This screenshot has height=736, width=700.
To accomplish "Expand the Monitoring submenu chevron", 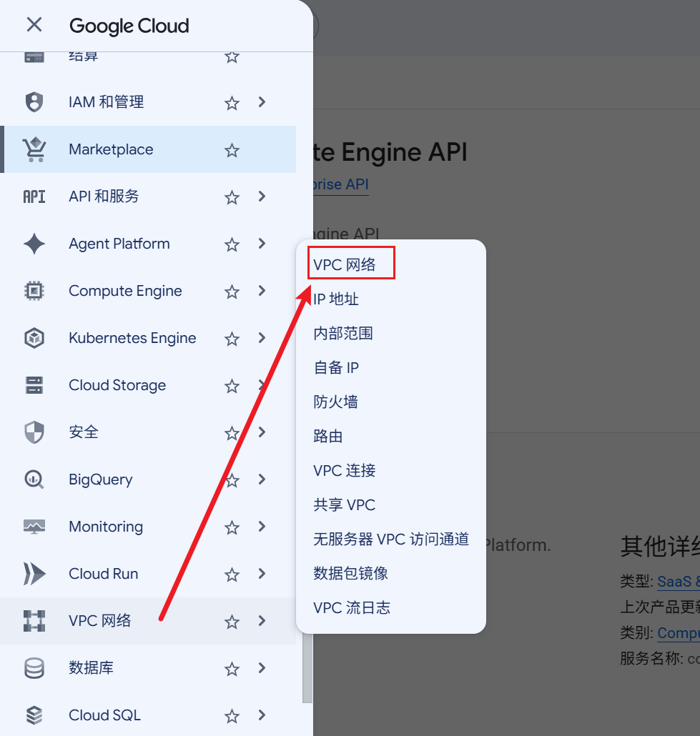I will point(262,527).
